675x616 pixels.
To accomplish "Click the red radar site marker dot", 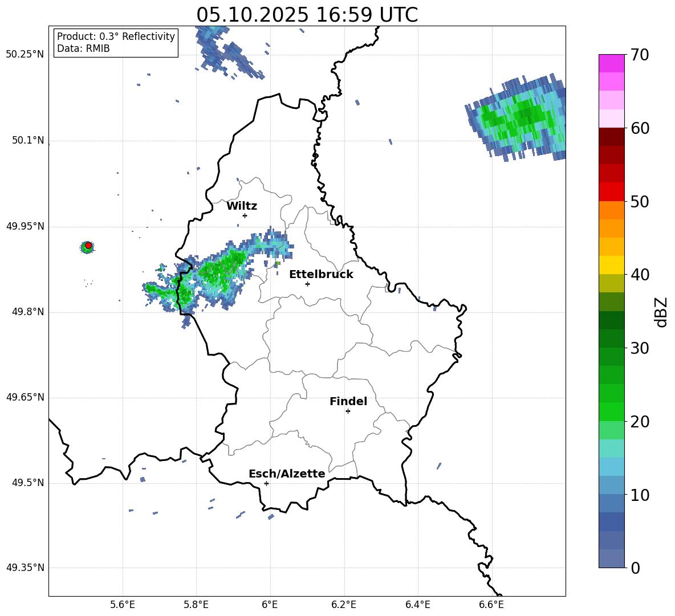I will pyautogui.click(x=88, y=245).
